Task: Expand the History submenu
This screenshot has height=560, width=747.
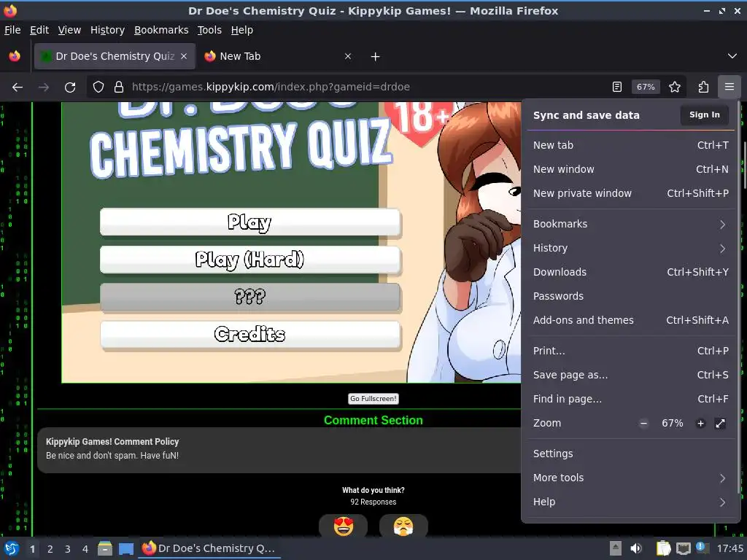Action: pos(630,248)
